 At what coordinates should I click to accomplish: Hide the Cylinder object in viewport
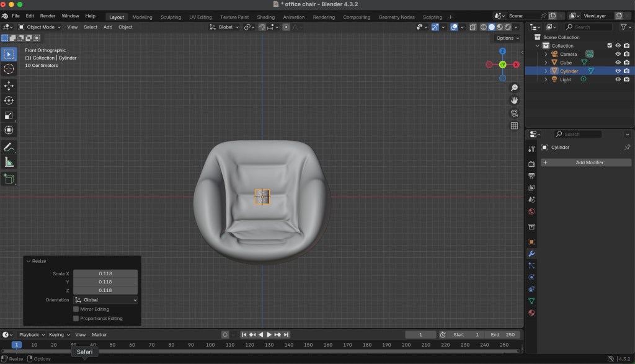tap(618, 71)
